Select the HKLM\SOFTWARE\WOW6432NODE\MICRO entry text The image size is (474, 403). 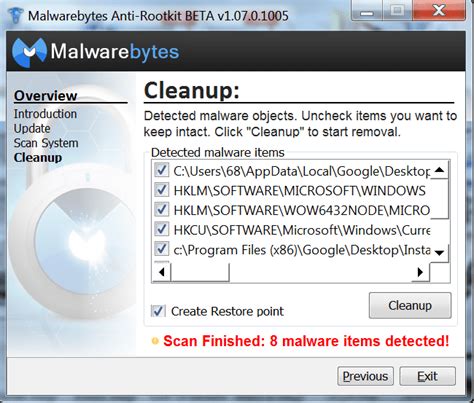point(302,210)
